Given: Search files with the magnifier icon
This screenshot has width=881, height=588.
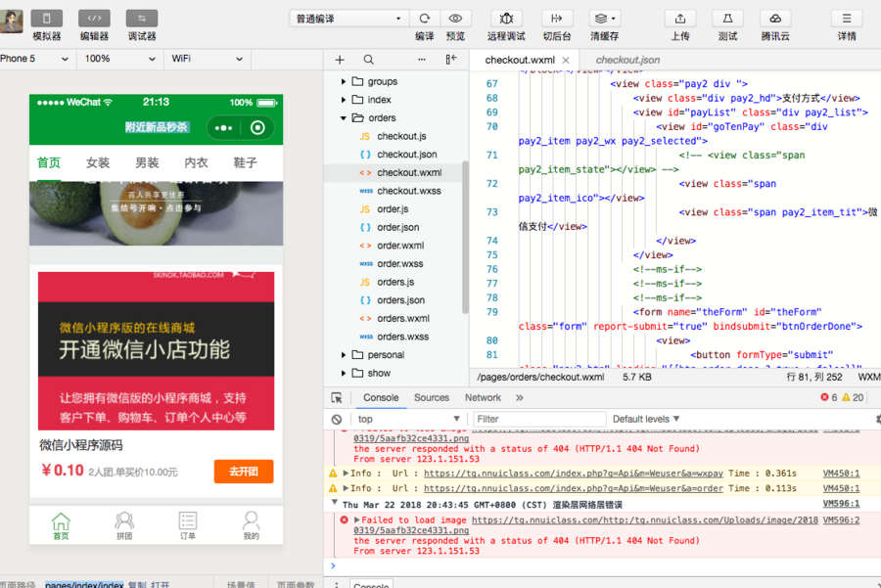Looking at the screenshot, I should pos(369,60).
